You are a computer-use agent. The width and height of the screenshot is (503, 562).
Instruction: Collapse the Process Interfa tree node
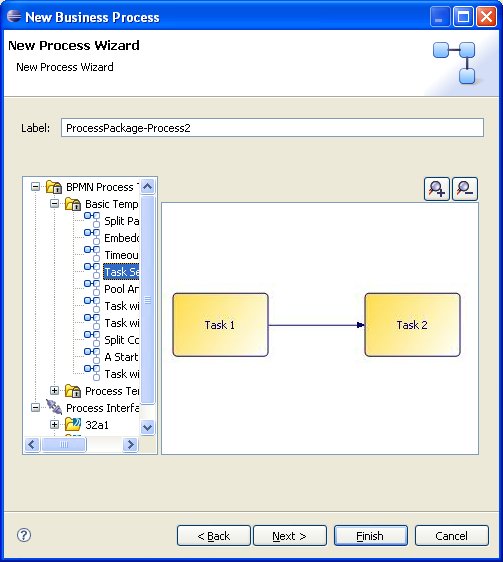click(35, 408)
